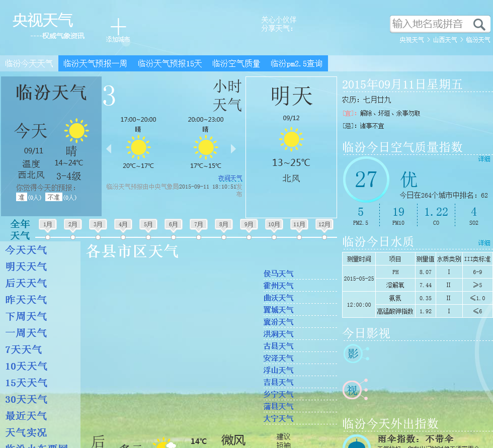The height and width of the screenshot is (448, 493).
Task: Select 7月 on the yearly timeline
Action: (x=198, y=224)
